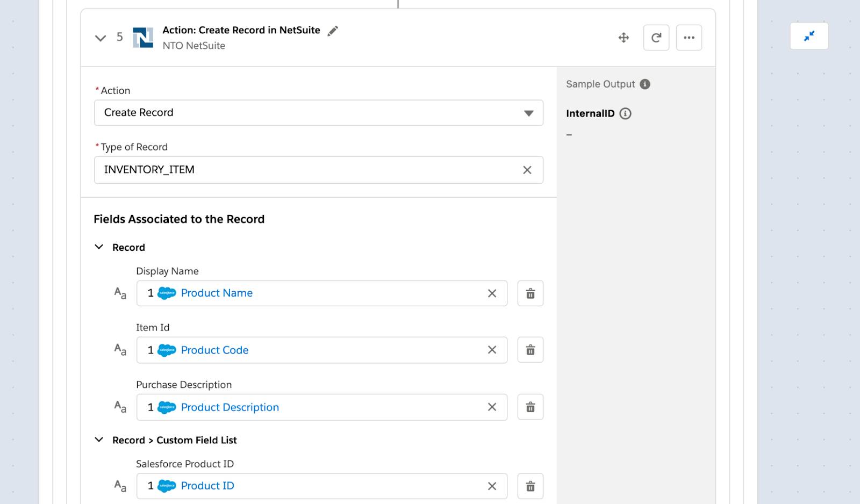Click the Salesforce Product ID field label

pos(185,464)
